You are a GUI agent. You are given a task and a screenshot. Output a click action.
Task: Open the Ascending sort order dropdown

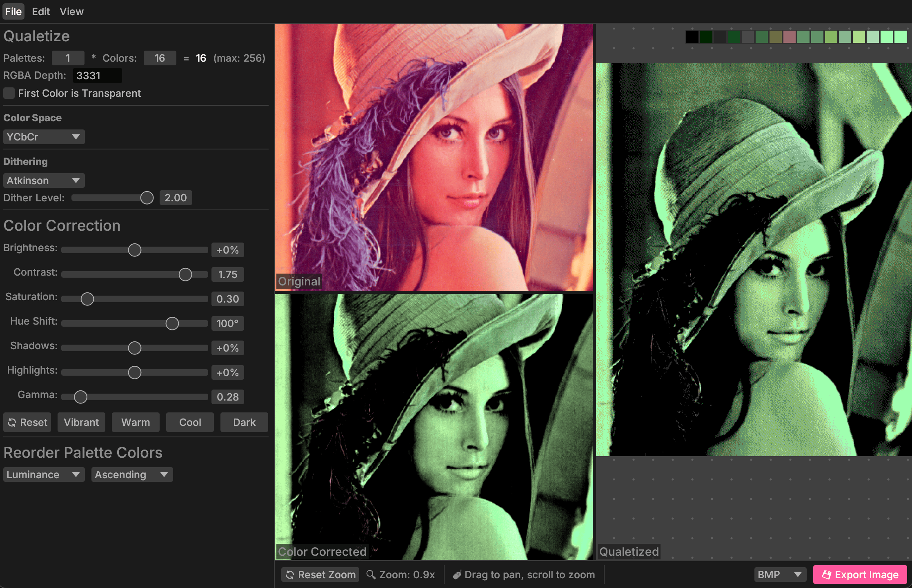click(x=132, y=474)
